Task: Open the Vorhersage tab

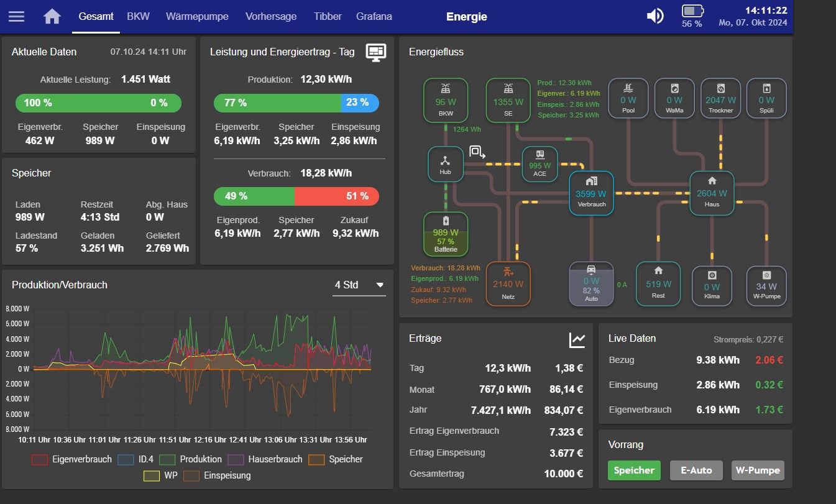Action: pyautogui.click(x=271, y=17)
